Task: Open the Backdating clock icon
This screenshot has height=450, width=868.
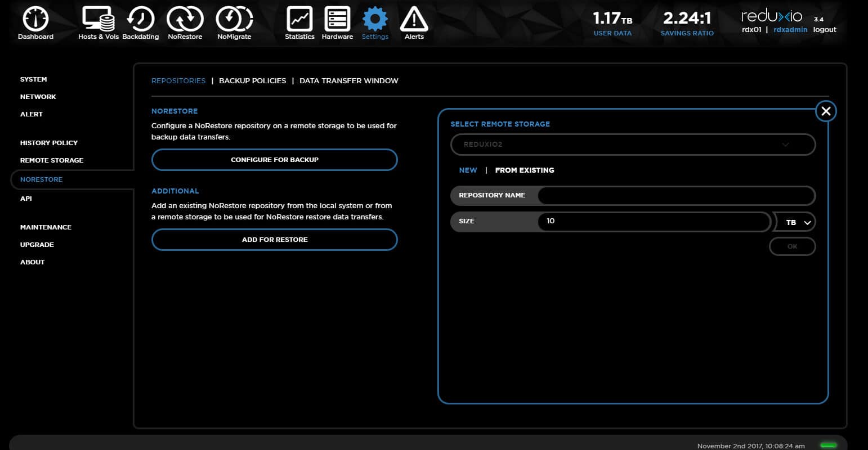Action: (x=140, y=19)
